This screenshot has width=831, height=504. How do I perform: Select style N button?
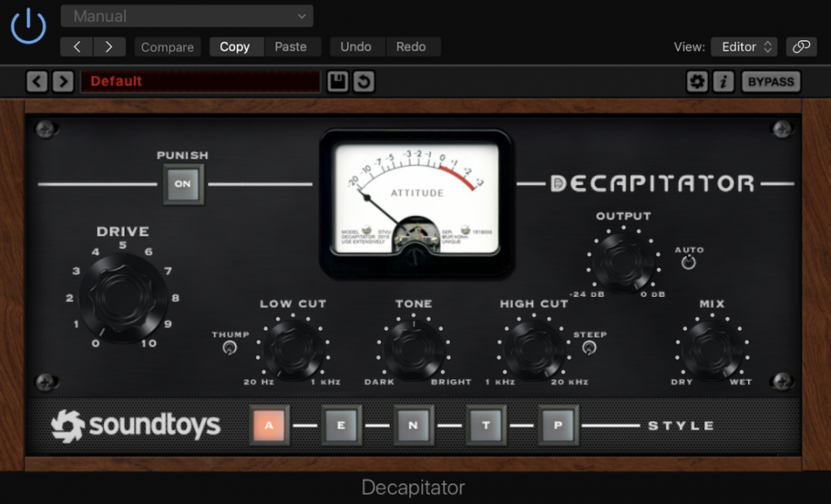[x=413, y=425]
